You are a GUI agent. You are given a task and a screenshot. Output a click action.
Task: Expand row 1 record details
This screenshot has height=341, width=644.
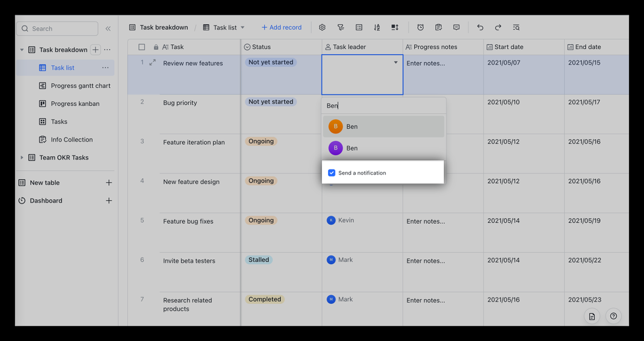[152, 62]
